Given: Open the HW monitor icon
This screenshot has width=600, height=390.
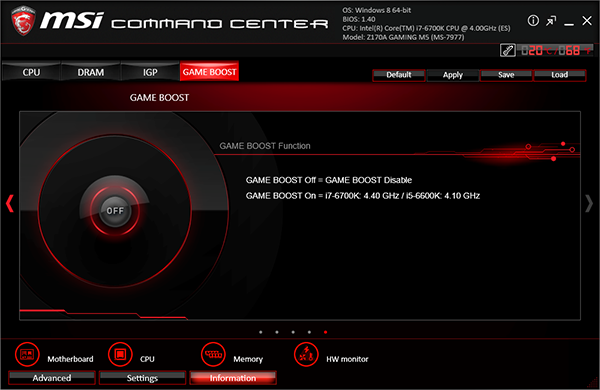Looking at the screenshot, I should click(306, 354).
